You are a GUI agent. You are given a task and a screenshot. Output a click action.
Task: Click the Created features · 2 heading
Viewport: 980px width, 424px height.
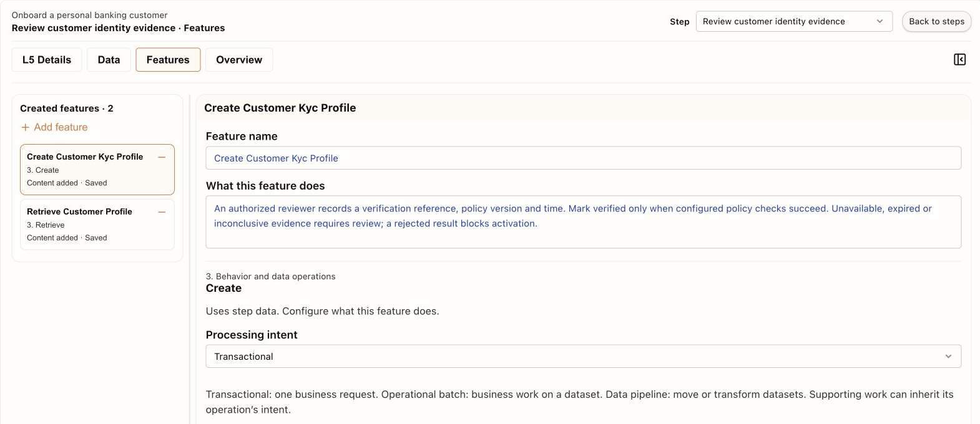click(x=67, y=108)
